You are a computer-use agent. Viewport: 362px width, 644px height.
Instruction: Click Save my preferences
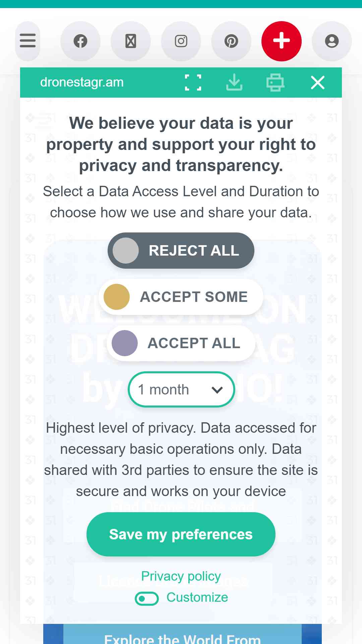point(181,534)
